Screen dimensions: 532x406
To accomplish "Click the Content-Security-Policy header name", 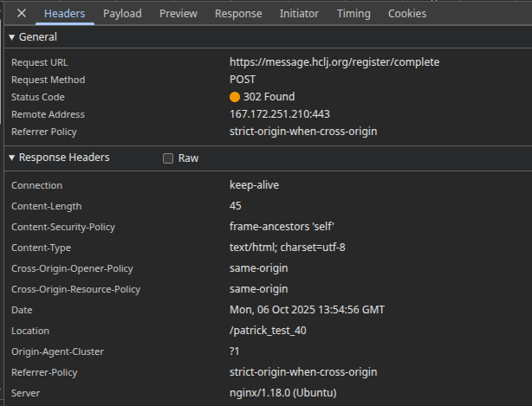I will [x=63, y=227].
